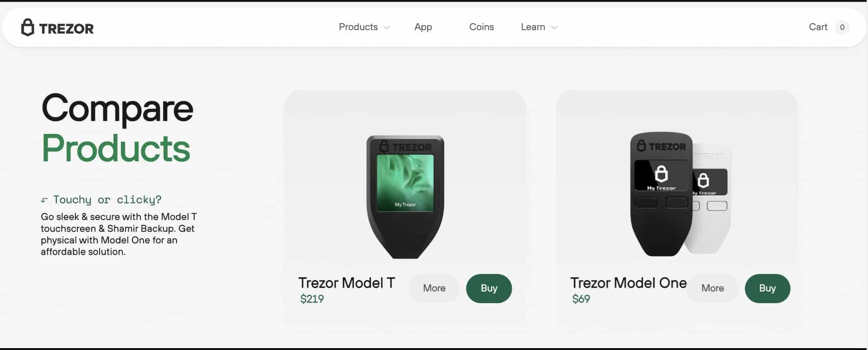This screenshot has height=350, width=868.
Task: Open the Coins page
Action: [481, 27]
